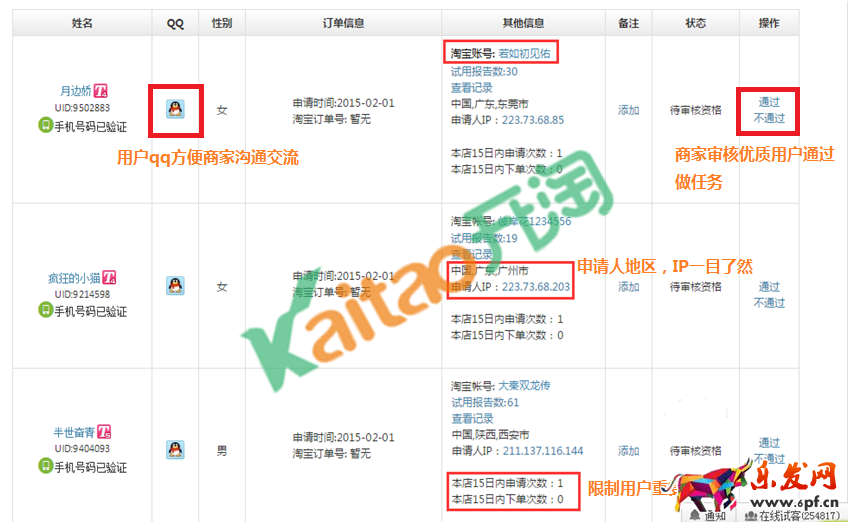
Task: Click the QQ penguin icon for 半世奋青
Action: tap(175, 450)
